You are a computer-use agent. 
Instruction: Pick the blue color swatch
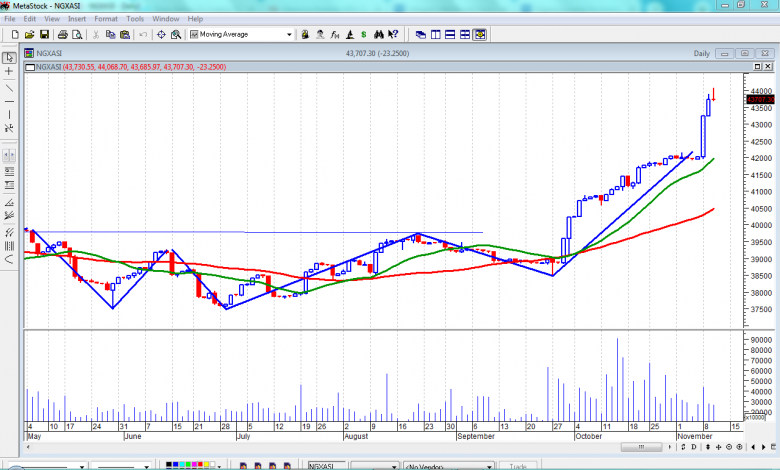click(x=176, y=465)
